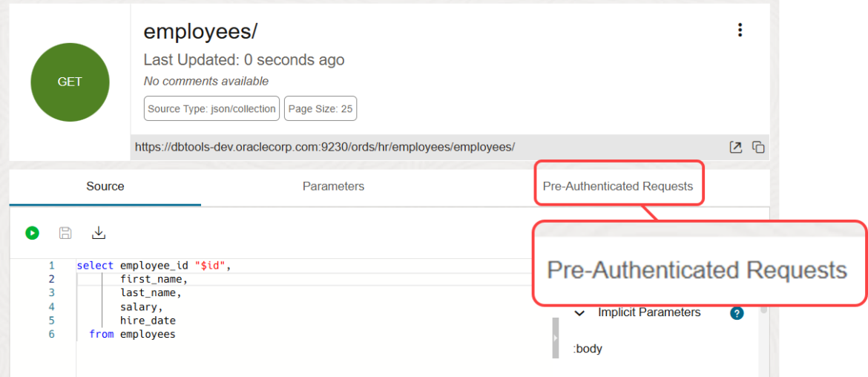This screenshot has width=868, height=377.
Task: Click the green GET method circle
Action: coord(70,82)
